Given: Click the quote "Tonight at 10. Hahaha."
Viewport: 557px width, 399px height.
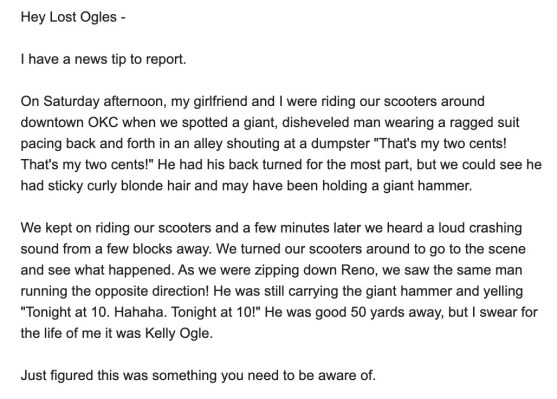Looking at the screenshot, I should (94, 312).
